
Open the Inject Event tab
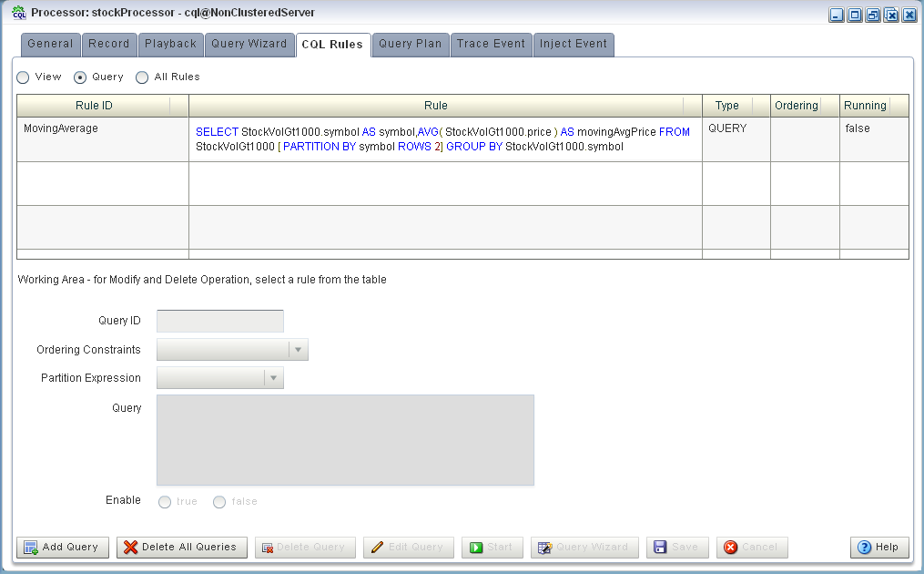pos(574,44)
